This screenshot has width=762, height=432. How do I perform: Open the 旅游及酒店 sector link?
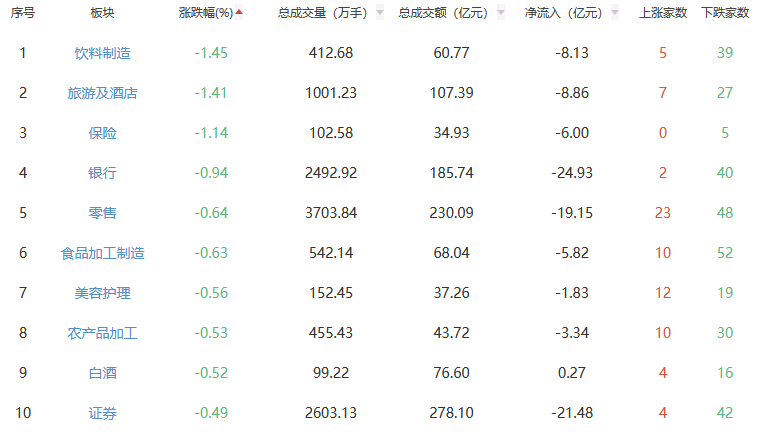coord(102,92)
